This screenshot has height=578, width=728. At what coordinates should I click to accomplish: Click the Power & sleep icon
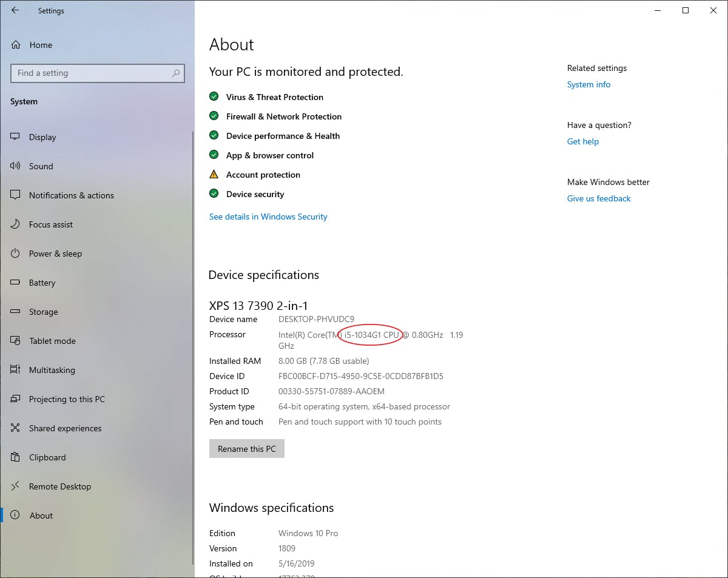(x=16, y=254)
